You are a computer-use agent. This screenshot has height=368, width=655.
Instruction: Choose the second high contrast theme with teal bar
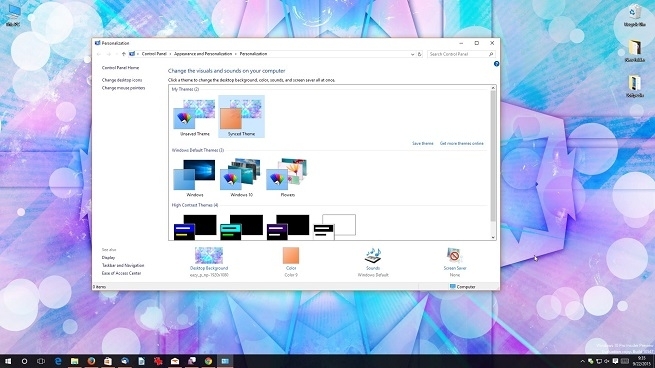point(241,227)
